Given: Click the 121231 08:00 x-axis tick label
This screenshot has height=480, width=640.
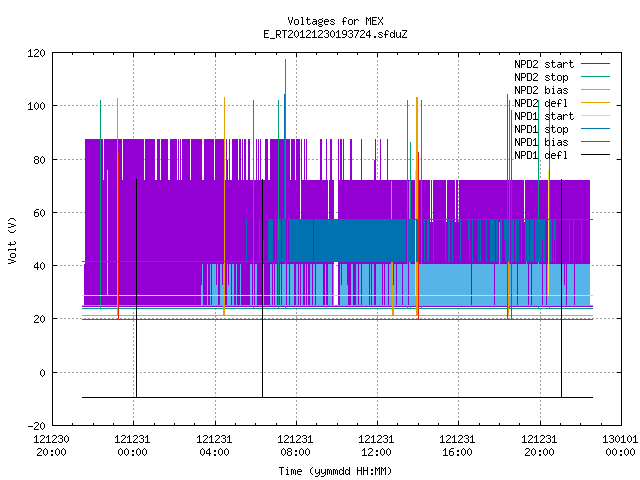Looking at the screenshot, I should 295,446.
